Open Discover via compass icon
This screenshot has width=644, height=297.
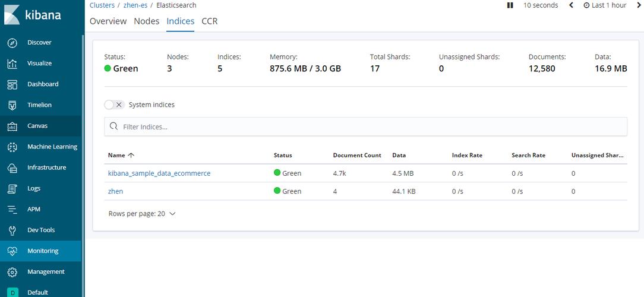click(12, 43)
